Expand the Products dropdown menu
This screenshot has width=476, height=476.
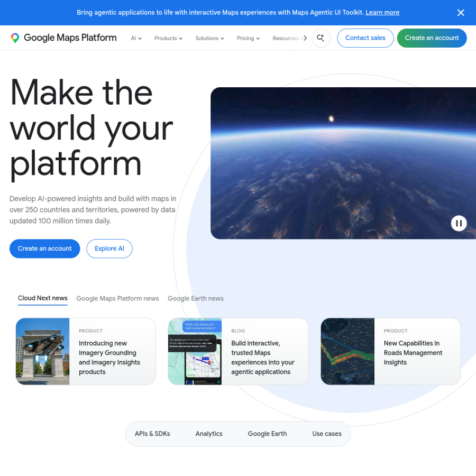[168, 38]
